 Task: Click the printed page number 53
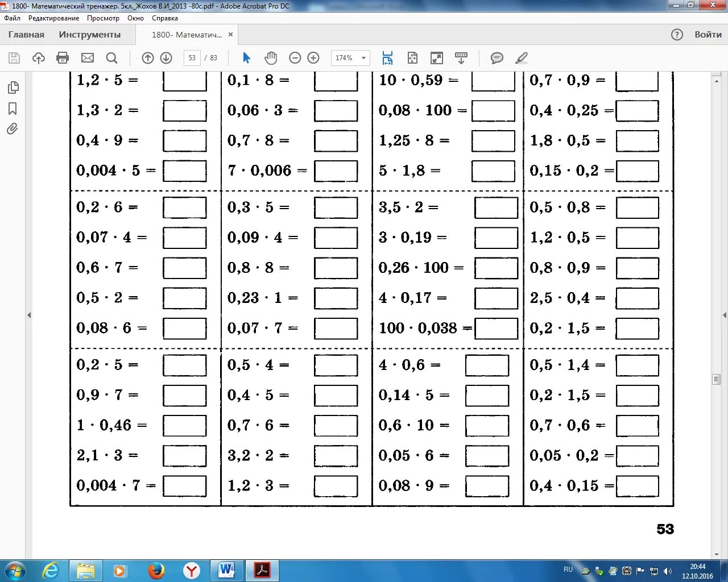665,529
